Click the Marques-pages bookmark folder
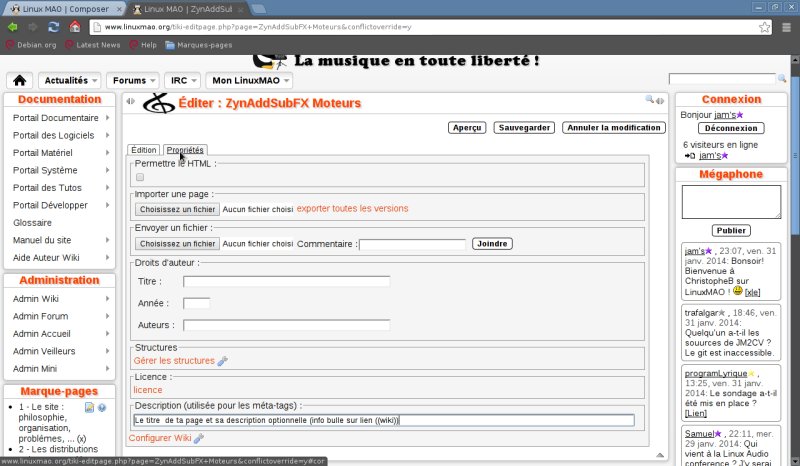 coord(198,45)
